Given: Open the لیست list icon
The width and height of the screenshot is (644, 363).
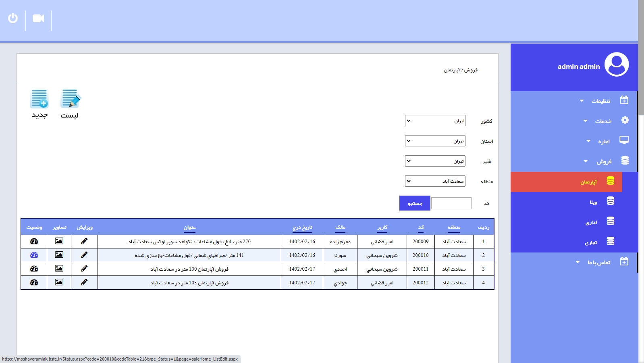Looking at the screenshot, I should pyautogui.click(x=70, y=99).
